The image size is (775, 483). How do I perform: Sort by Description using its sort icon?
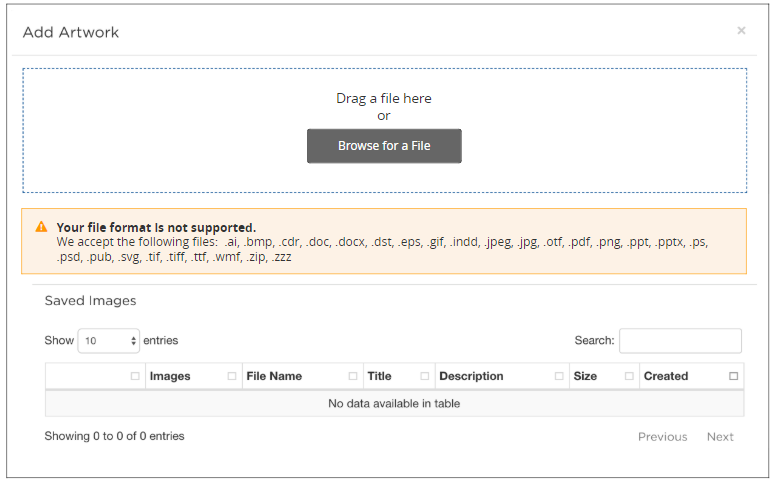pyautogui.click(x=559, y=376)
